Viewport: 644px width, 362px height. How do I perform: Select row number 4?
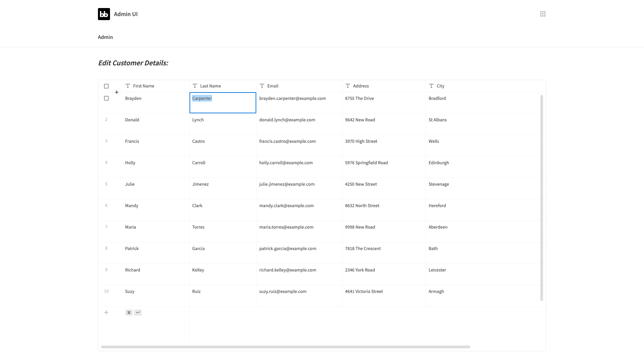[x=106, y=163]
